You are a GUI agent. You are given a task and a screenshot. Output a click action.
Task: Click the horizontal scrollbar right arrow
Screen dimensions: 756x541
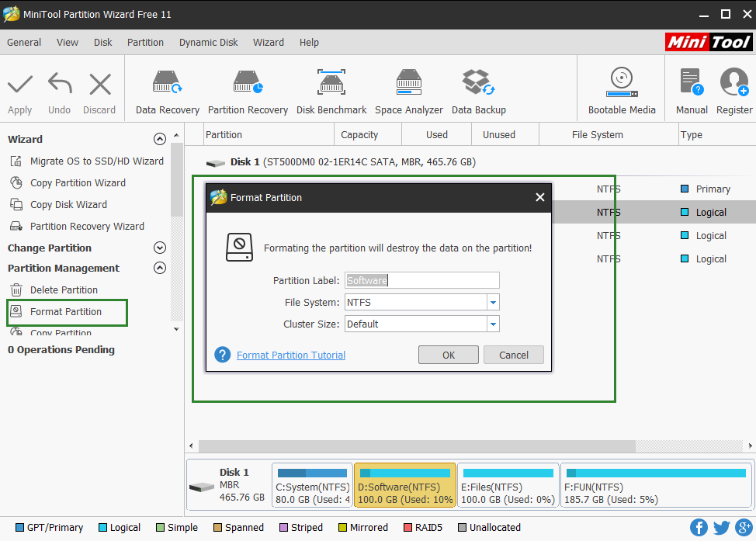(x=751, y=446)
